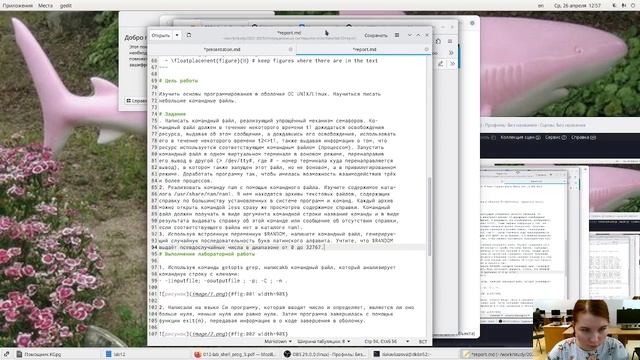Open Коллекция сцен menu in OBS window
Viewport: 640px width, 360px height.
tap(520, 138)
